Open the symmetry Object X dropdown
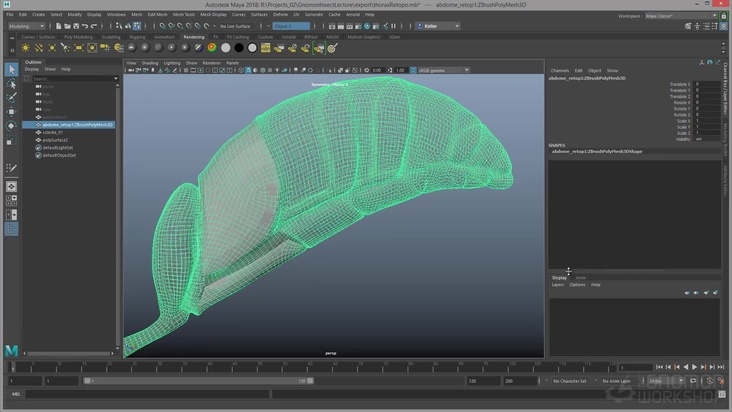The image size is (732, 412). click(291, 26)
